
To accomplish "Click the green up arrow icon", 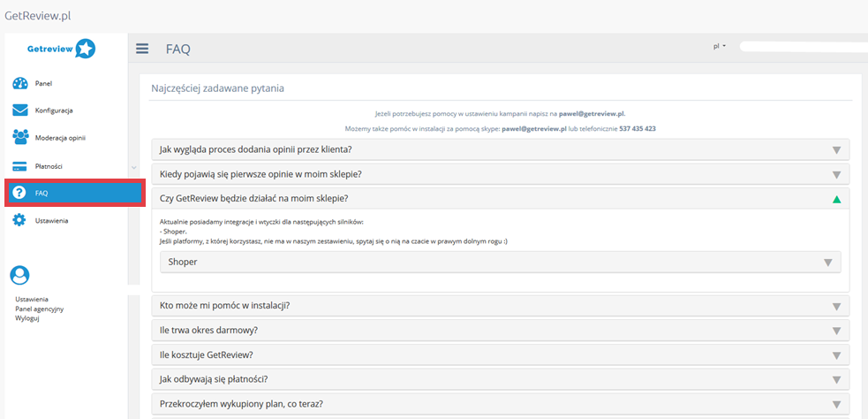I will click(836, 199).
